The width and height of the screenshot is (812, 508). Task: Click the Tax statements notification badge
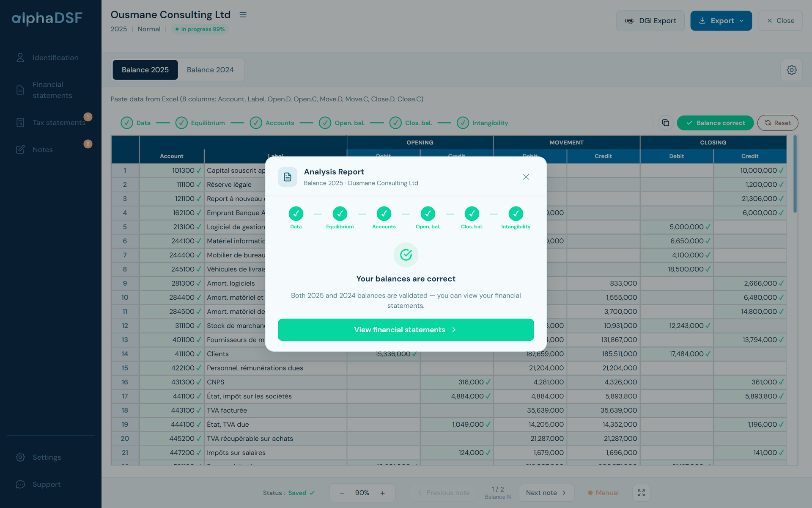(88, 117)
